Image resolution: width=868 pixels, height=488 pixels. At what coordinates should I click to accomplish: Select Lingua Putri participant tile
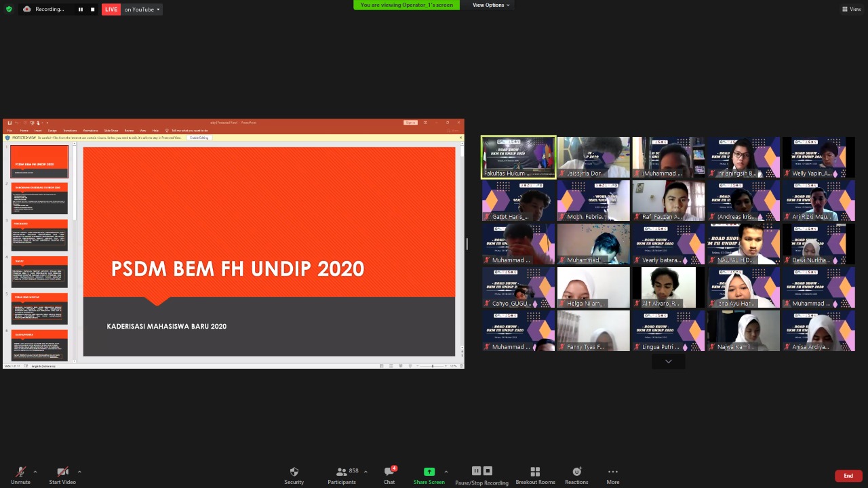click(669, 331)
